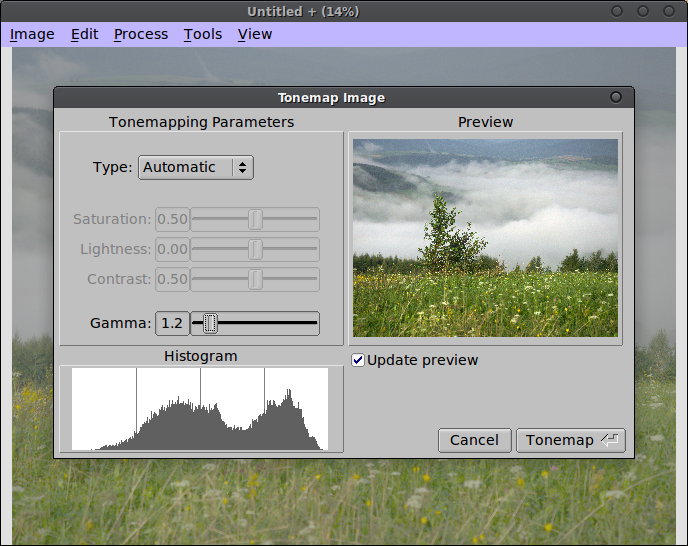The width and height of the screenshot is (688, 546).
Task: Click the Tonemap Image dialog title
Action: coord(331,97)
